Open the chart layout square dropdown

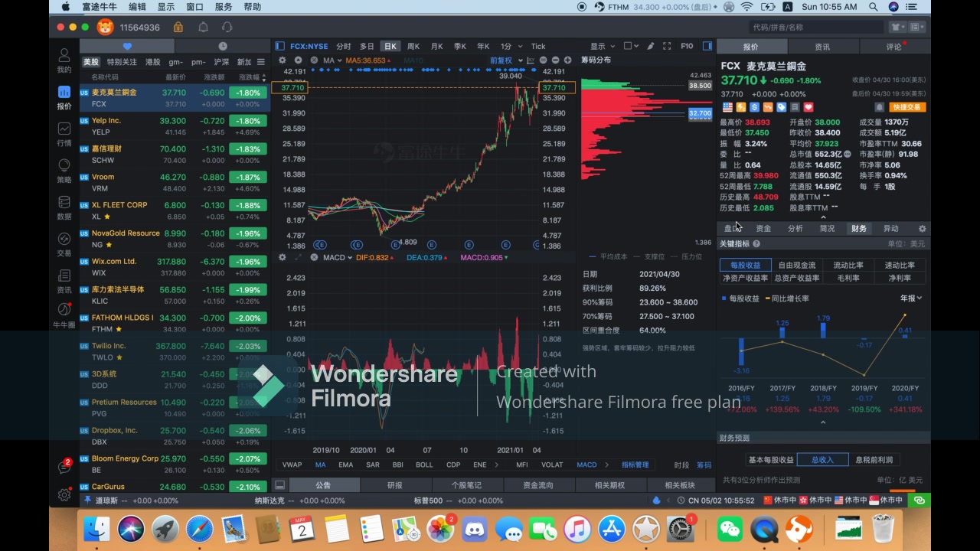[632, 46]
